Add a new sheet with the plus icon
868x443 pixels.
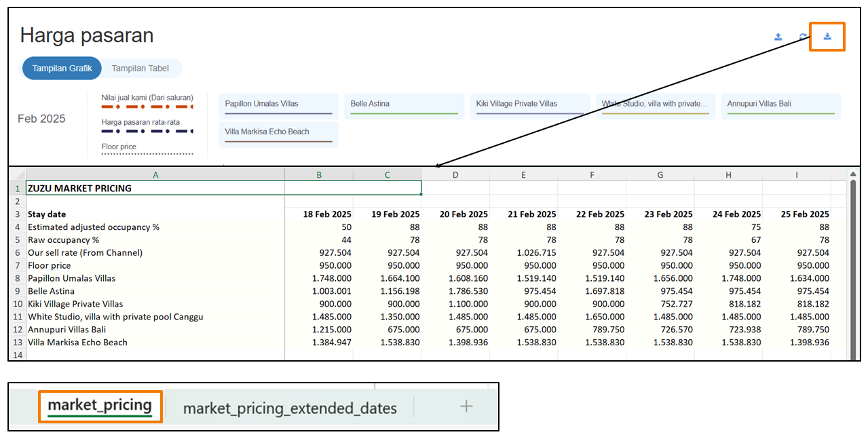click(466, 406)
